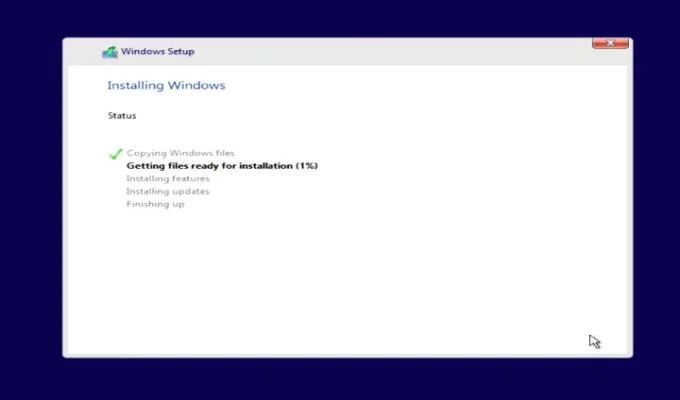
Task: Click the word 'installation' in the bold step
Action: [x=266, y=166]
